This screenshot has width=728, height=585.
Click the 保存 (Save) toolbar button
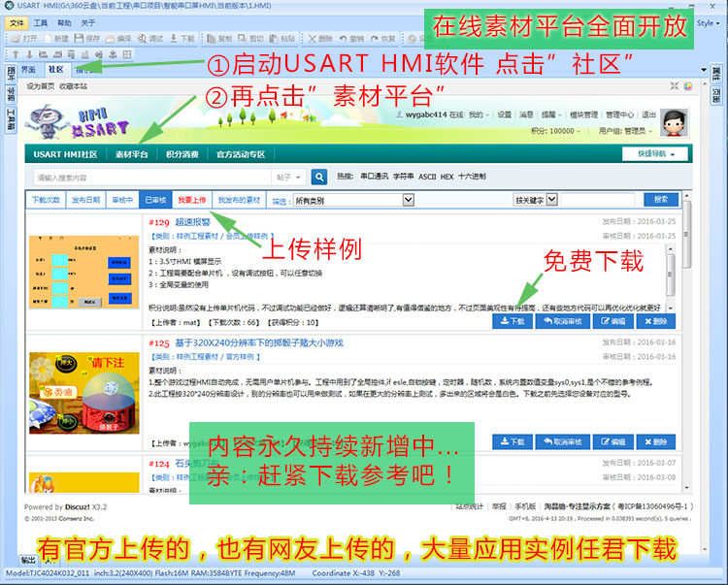coord(87,39)
